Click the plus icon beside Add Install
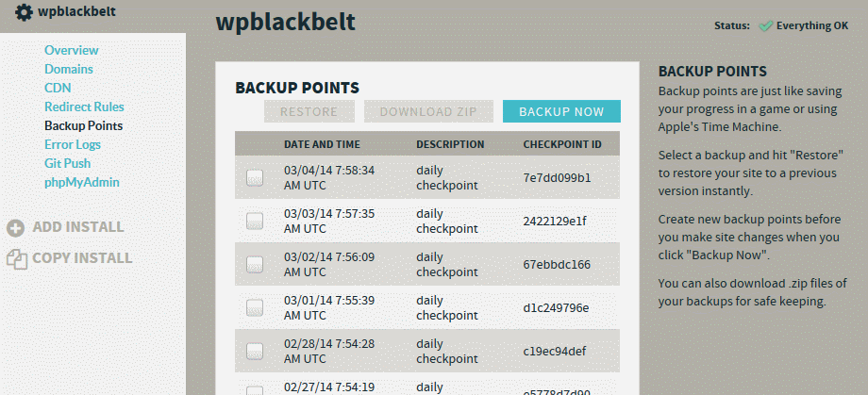The image size is (868, 395). pos(15,228)
